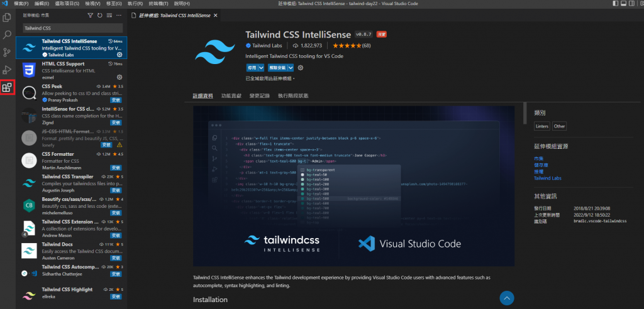The width and height of the screenshot is (644, 309).
Task: Select HTML CSS Support in extension list
Action: click(72, 70)
